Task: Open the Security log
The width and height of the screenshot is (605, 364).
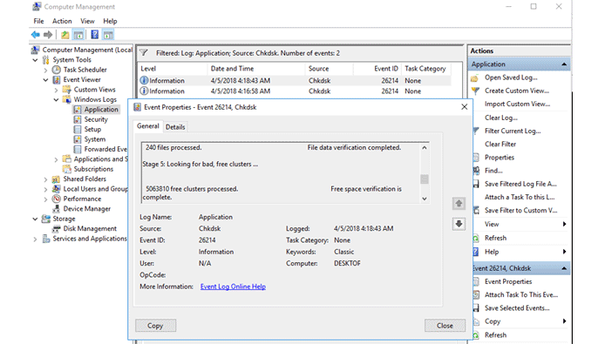Action: pyautogui.click(x=96, y=119)
